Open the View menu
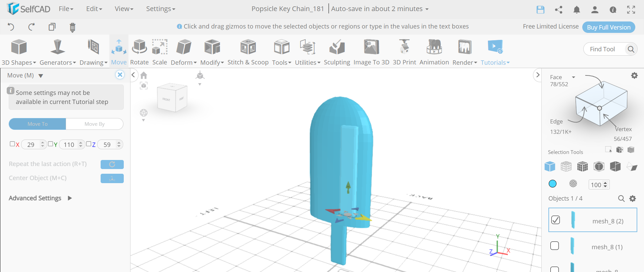This screenshot has width=644, height=272. [124, 9]
